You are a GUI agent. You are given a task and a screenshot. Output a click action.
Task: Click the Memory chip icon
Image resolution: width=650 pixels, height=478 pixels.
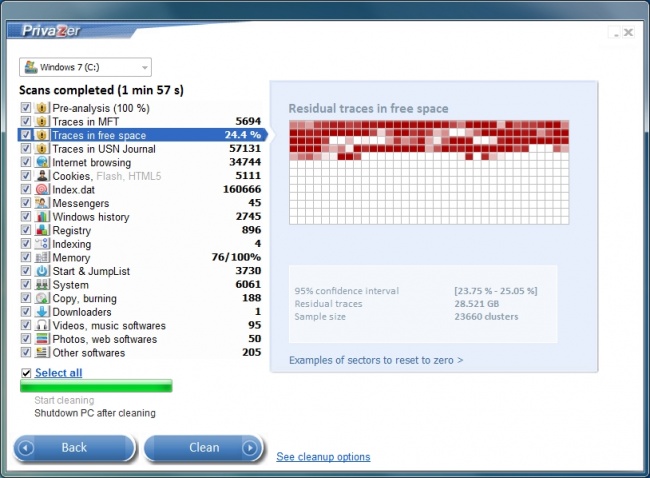[x=42, y=257]
